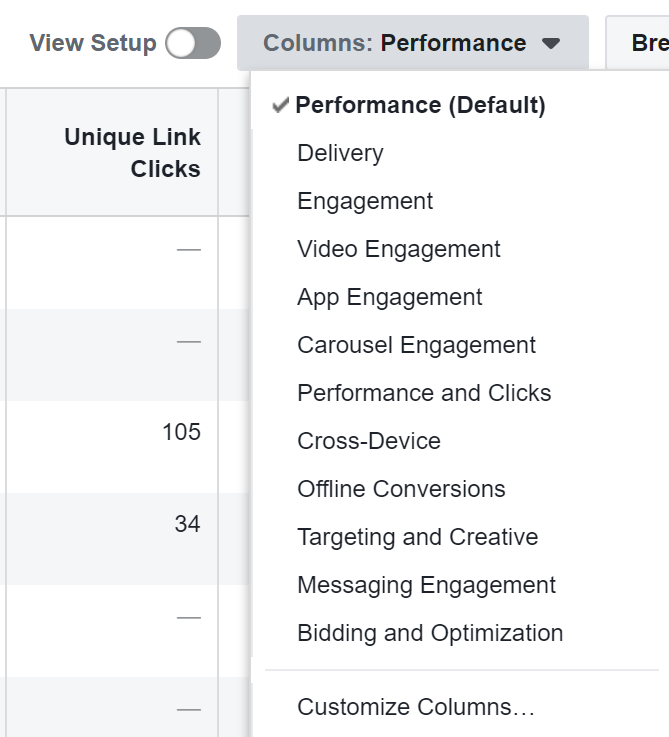Select the Cross-Device option
This screenshot has width=669, height=737.
(x=369, y=441)
